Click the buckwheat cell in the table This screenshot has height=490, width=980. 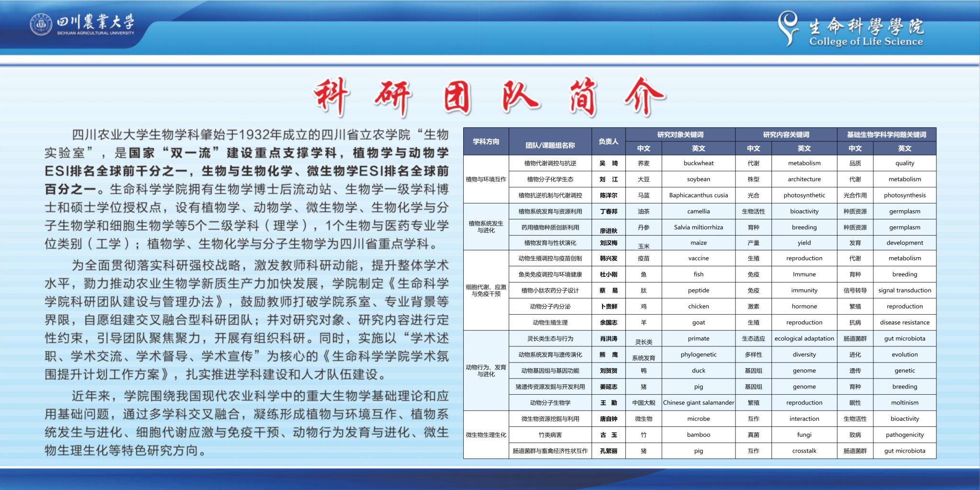698,163
